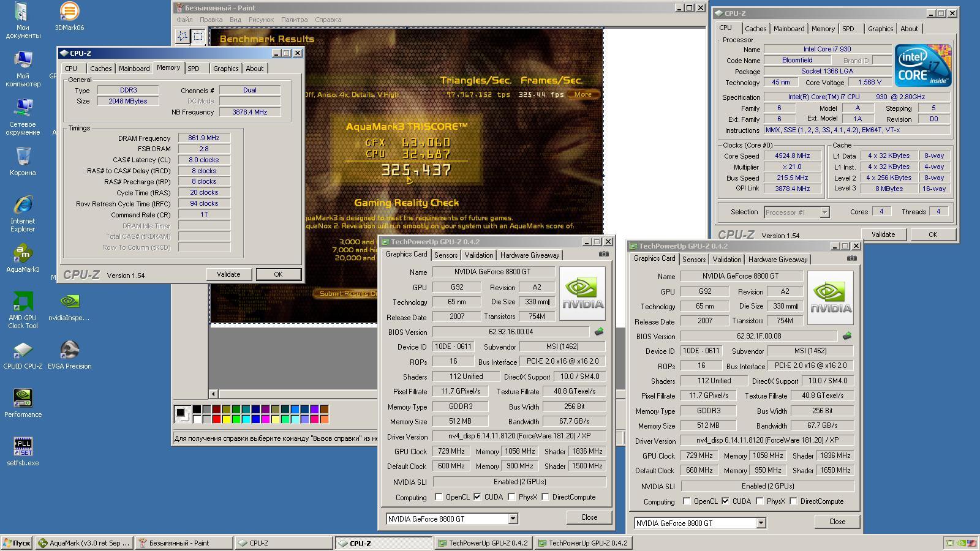Launch setfsb.exe from the desktop
This screenshot has width=980, height=551.
23,452
